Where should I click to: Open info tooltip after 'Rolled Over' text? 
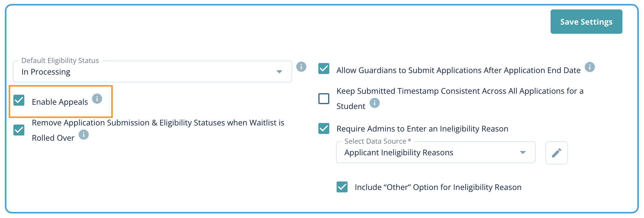84,135
